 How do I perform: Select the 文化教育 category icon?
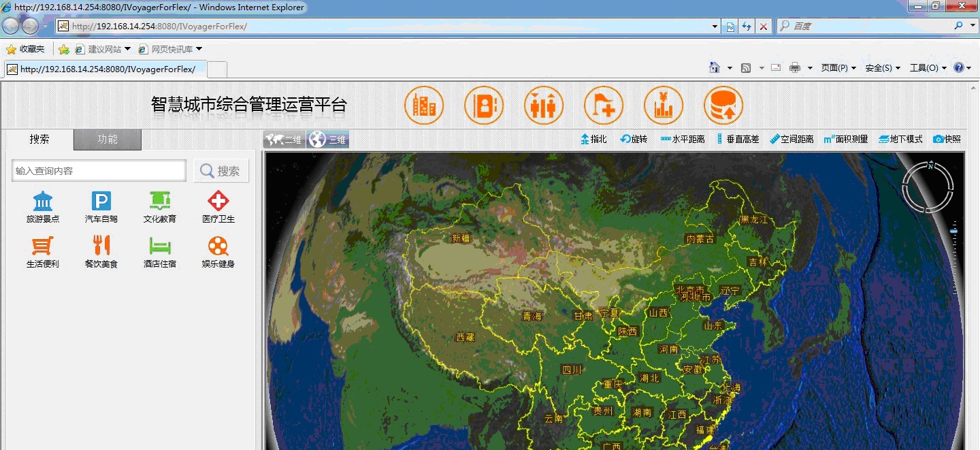click(160, 201)
